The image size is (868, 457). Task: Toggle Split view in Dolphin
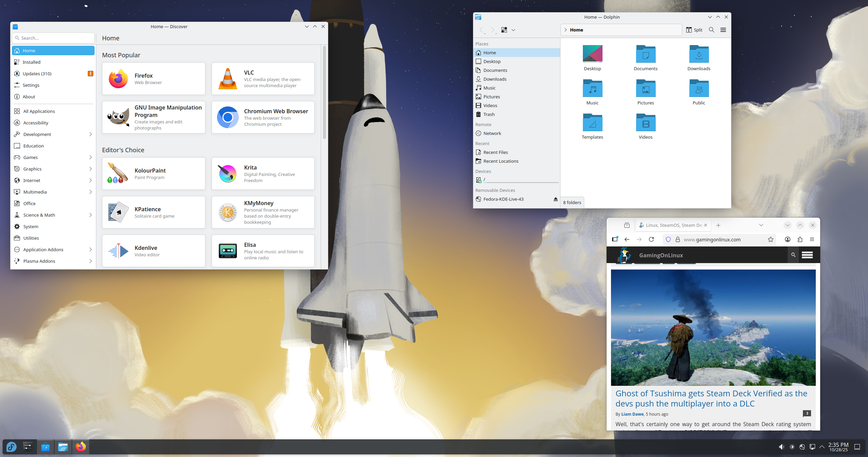[694, 30]
